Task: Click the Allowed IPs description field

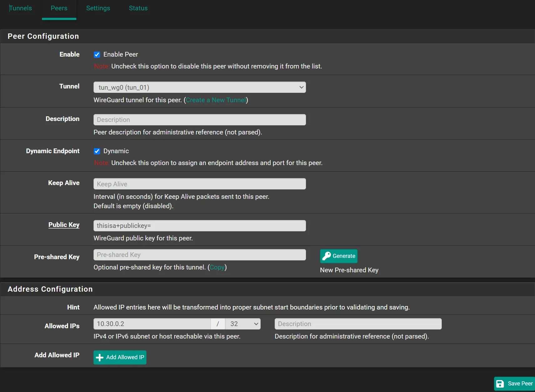Action: (358, 324)
